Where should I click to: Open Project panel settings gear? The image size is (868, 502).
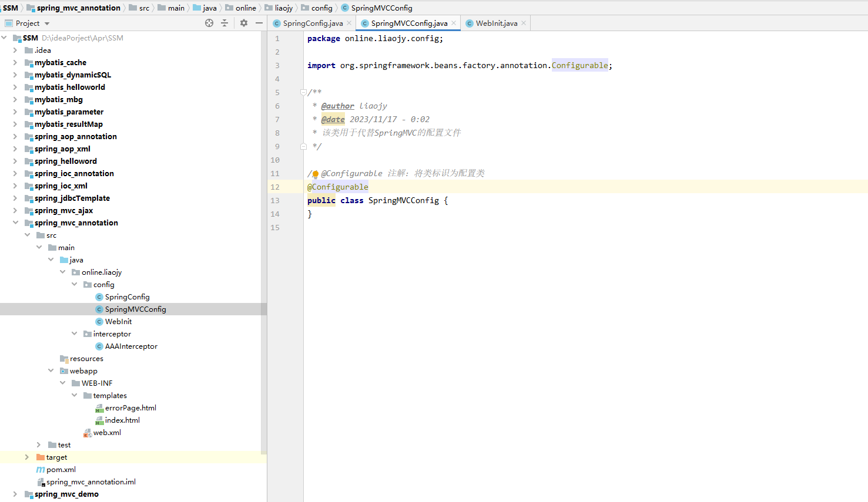(244, 23)
